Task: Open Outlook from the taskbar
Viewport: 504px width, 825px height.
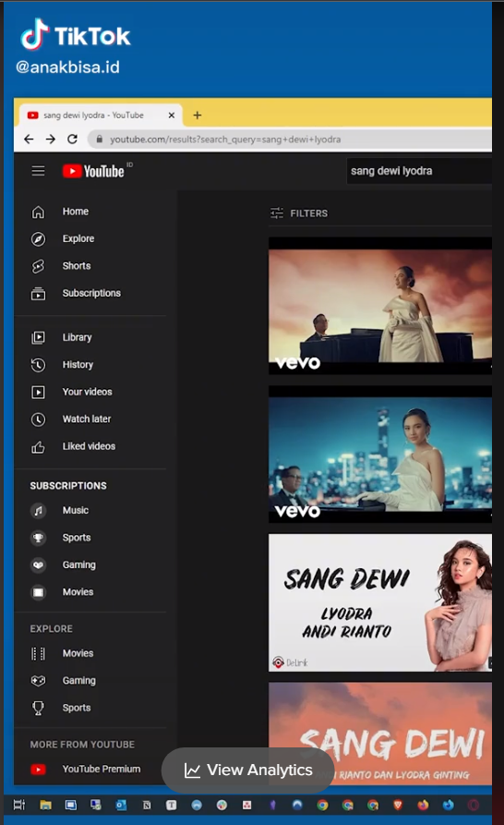Action: click(x=122, y=805)
